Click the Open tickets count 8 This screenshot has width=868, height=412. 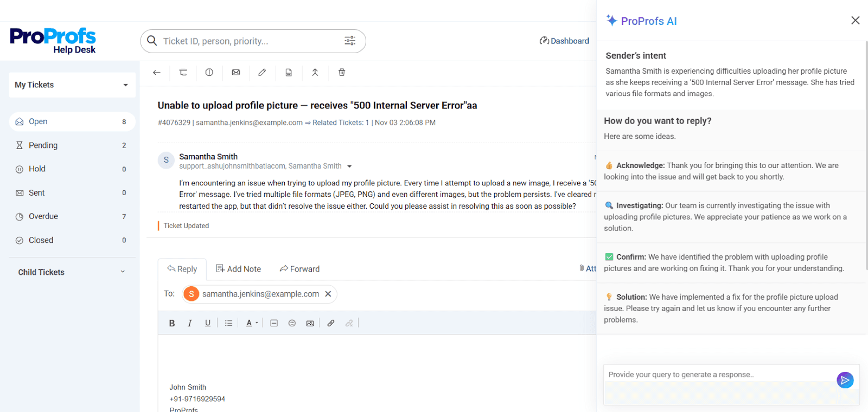click(124, 122)
